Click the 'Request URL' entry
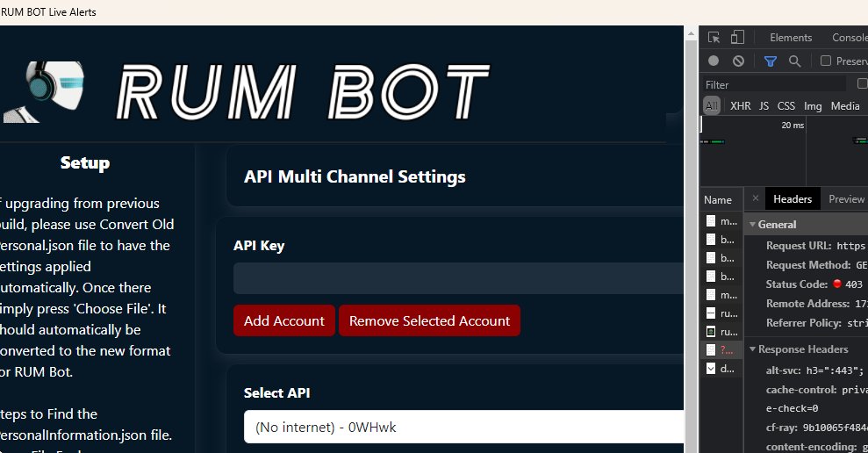The image size is (868, 453). tap(816, 246)
